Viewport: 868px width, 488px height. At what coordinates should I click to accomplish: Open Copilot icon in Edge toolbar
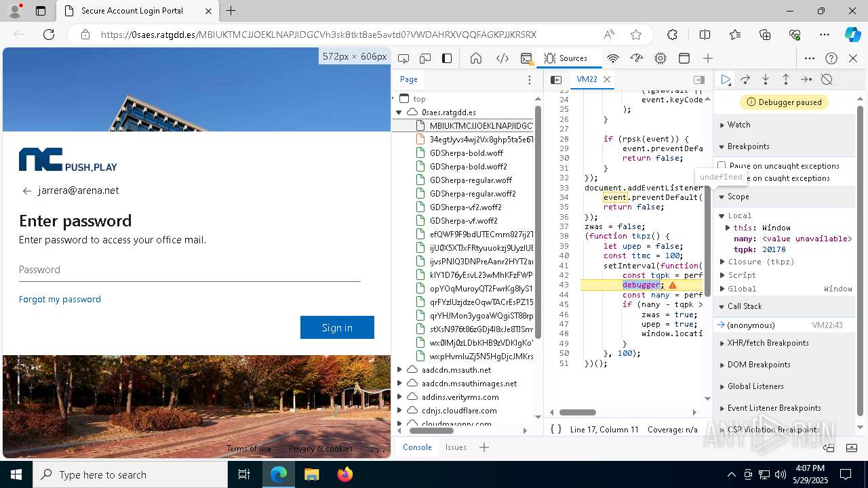[852, 35]
